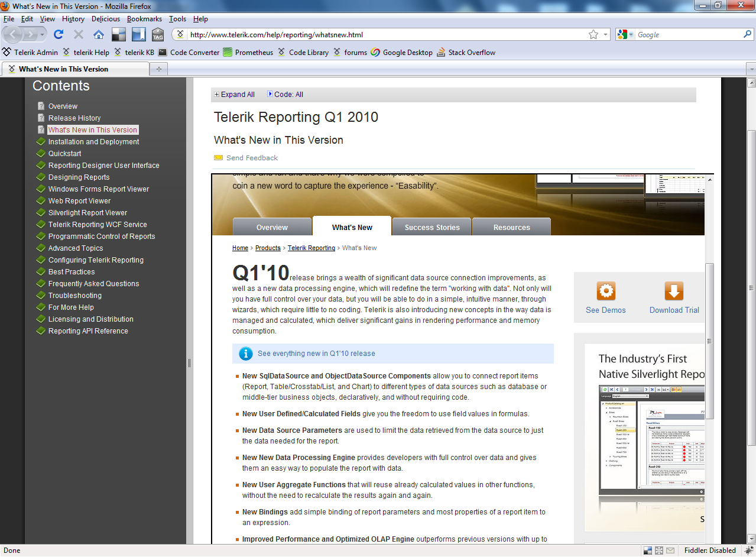Viewport: 756px width, 557px height.
Task: Switch to the Success Stories tab
Action: 432,227
